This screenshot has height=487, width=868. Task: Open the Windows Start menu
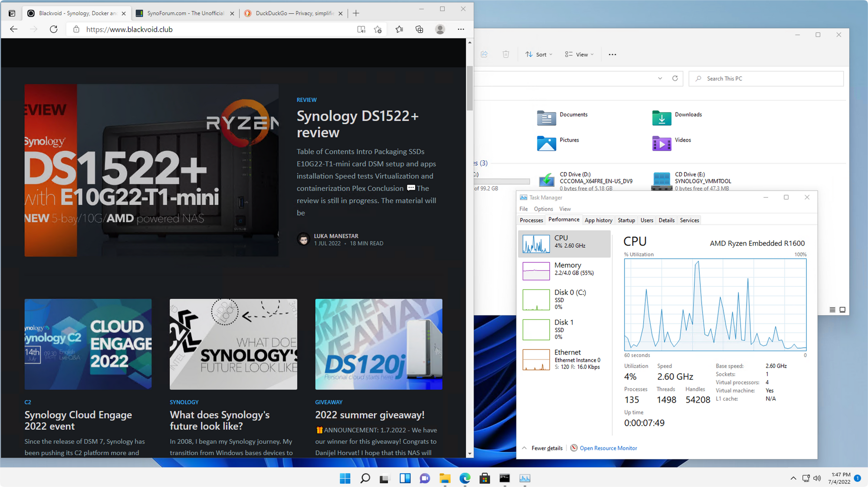(345, 478)
